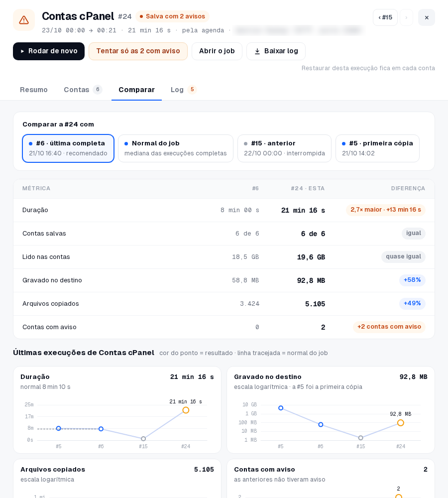Click the '92,8 MB' value in the metrics table
The height and width of the screenshot is (498, 448).
tap(311, 281)
